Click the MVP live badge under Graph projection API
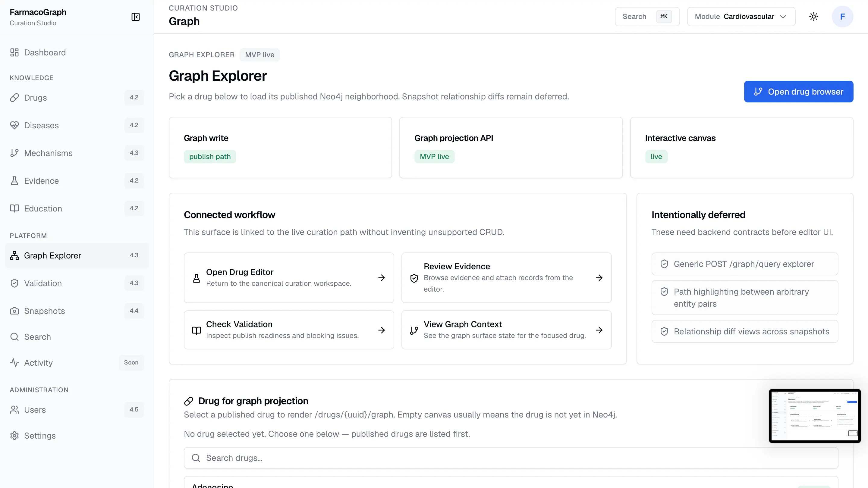 [434, 157]
